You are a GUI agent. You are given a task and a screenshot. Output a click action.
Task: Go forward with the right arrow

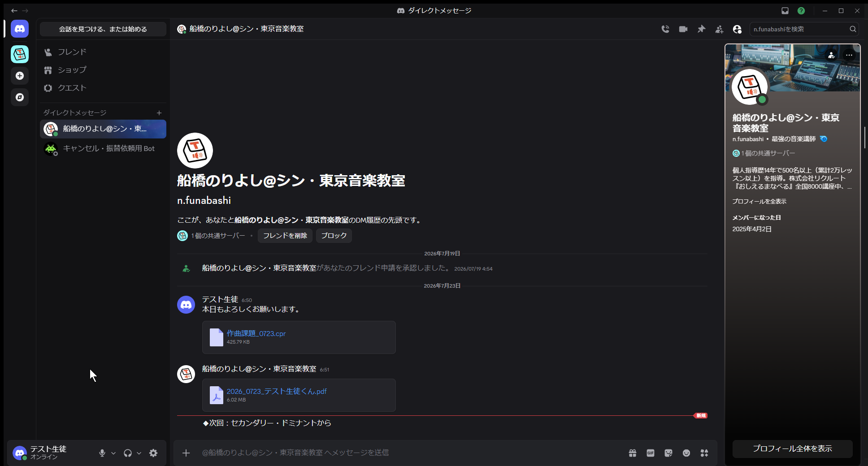click(x=25, y=11)
